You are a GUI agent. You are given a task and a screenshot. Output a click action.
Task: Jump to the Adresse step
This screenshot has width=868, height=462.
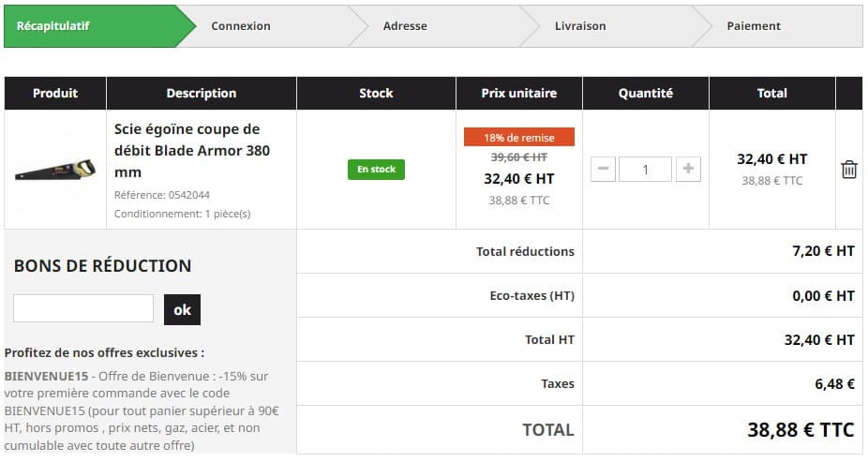(x=405, y=26)
